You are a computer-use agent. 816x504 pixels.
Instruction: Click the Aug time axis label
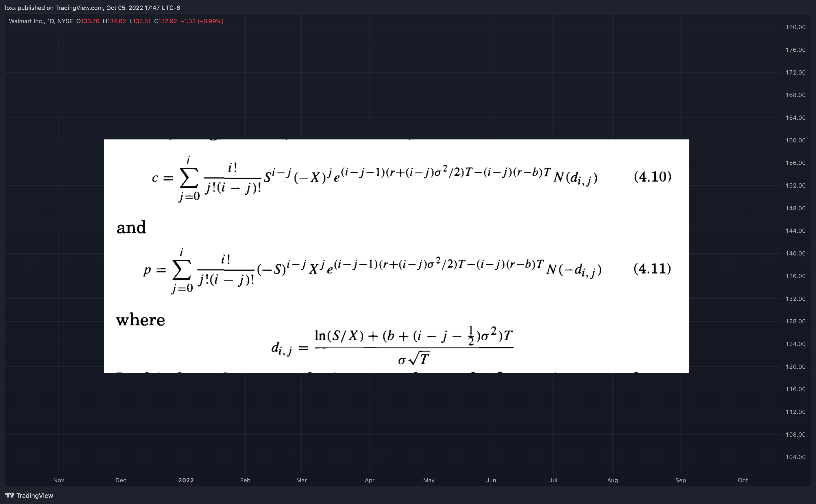612,480
